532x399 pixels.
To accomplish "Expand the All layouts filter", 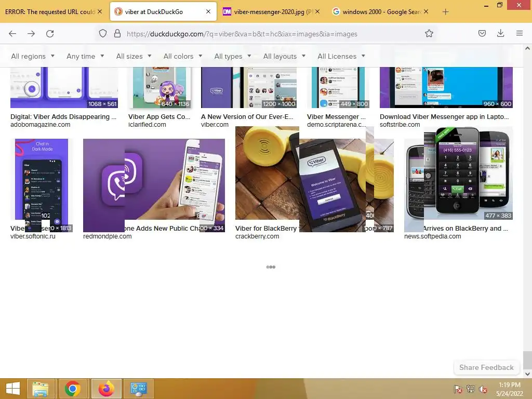I will pos(284,56).
